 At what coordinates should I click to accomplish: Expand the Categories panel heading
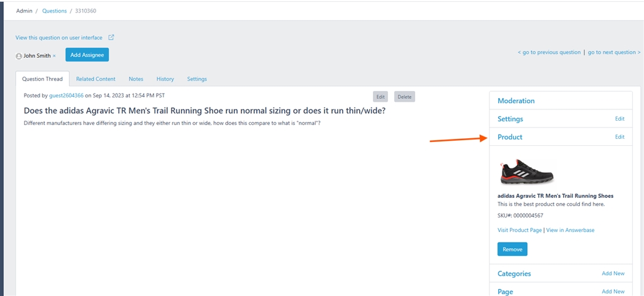[x=514, y=273]
